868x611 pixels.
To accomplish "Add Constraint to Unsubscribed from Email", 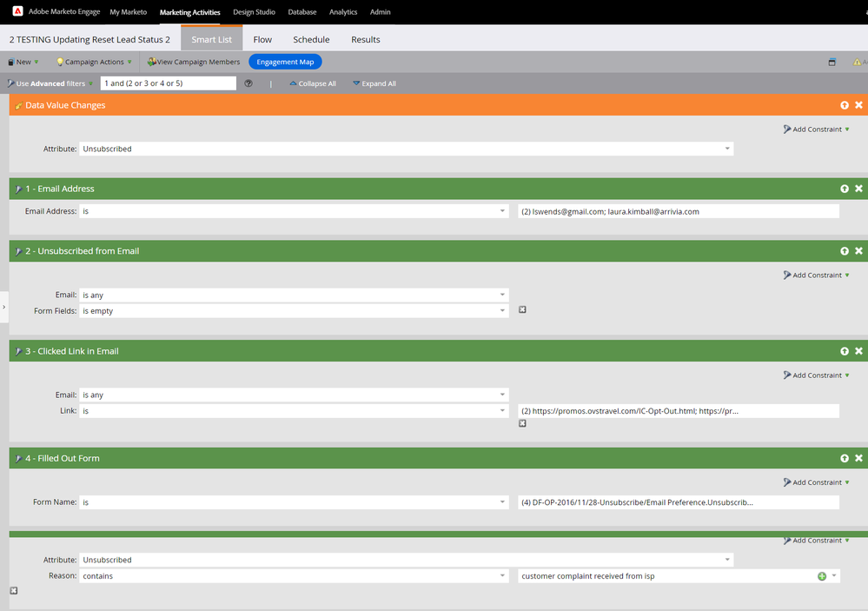I will [x=816, y=275].
